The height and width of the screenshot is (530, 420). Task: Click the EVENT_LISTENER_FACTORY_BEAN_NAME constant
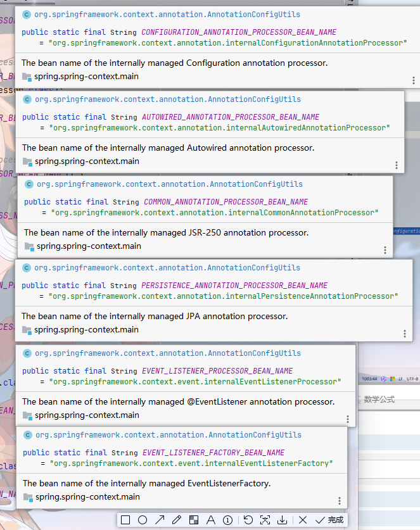click(x=213, y=453)
